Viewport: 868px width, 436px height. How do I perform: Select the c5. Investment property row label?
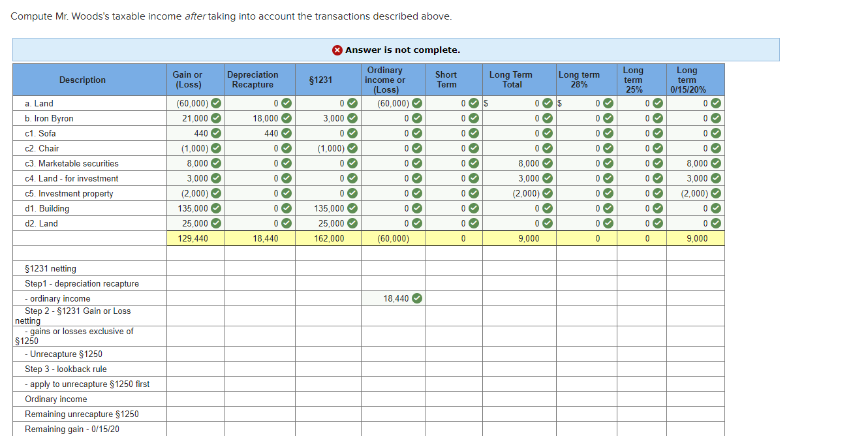pyautogui.click(x=69, y=193)
